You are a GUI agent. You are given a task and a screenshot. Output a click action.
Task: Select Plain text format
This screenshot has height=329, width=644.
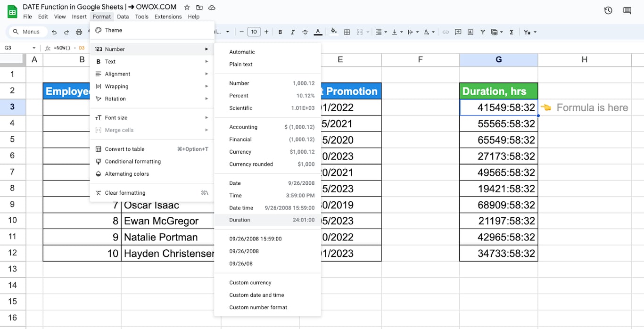(x=268, y=64)
